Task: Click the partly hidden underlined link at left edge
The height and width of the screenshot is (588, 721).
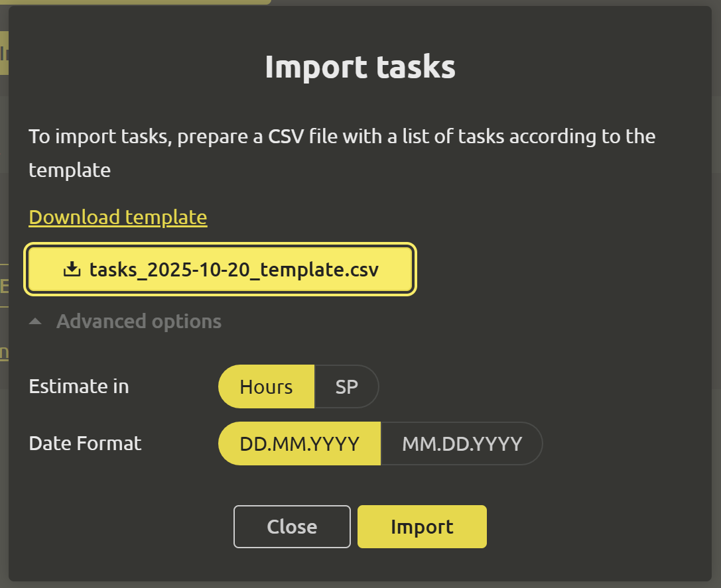Action: (4, 353)
